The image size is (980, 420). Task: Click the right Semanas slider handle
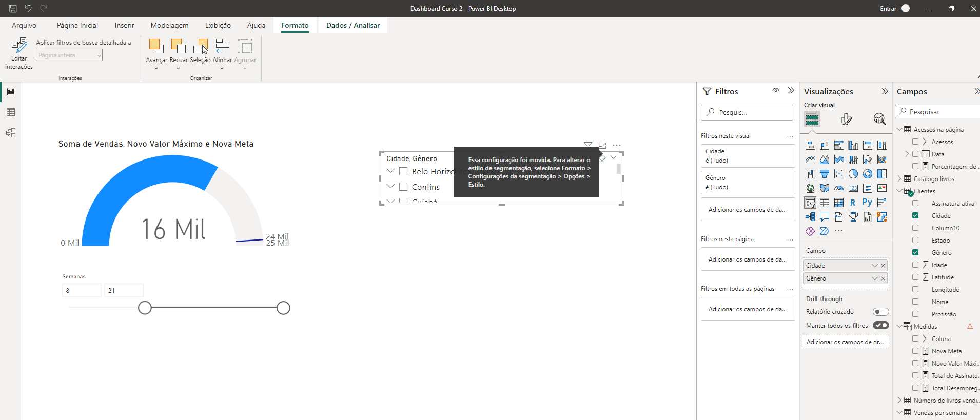pyautogui.click(x=283, y=308)
